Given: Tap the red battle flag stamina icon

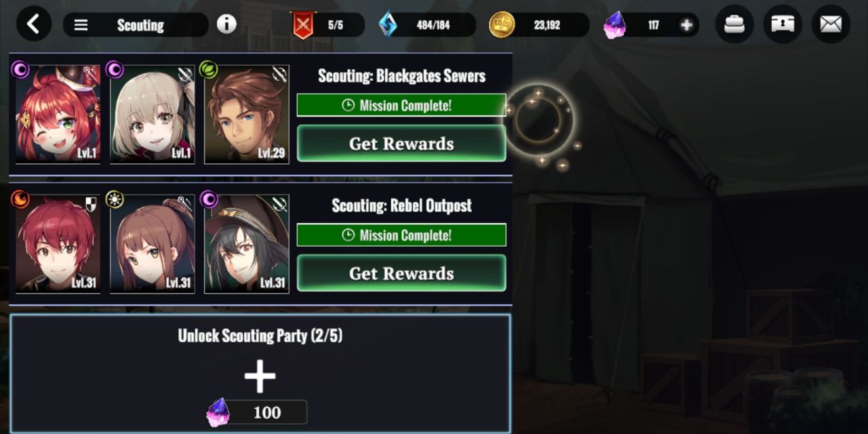Looking at the screenshot, I should tap(303, 25).
